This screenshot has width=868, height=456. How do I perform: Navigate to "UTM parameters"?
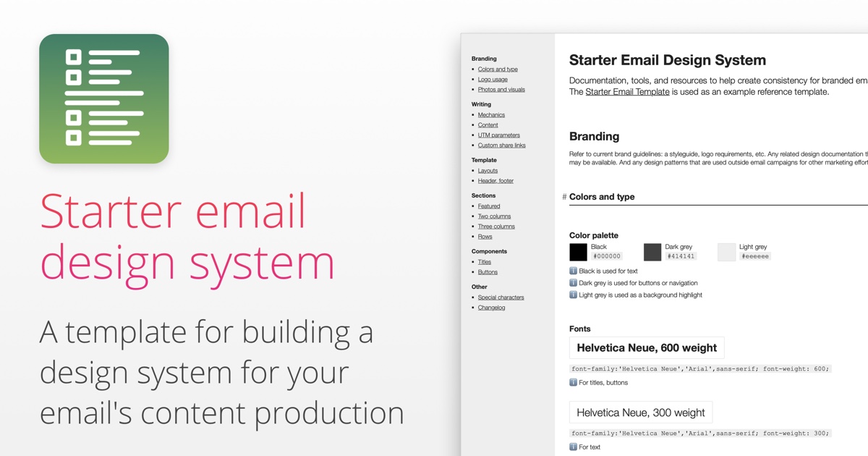499,135
